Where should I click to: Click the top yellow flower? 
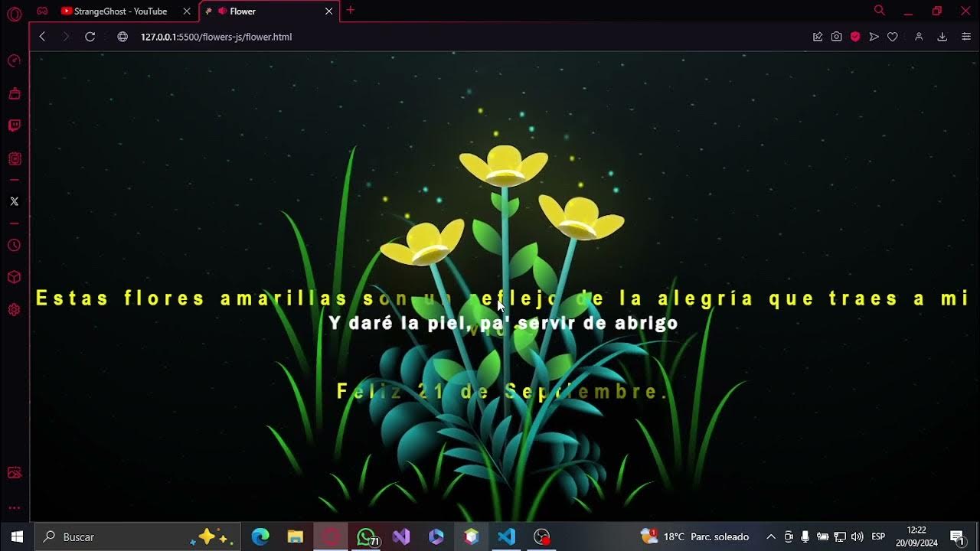click(504, 165)
